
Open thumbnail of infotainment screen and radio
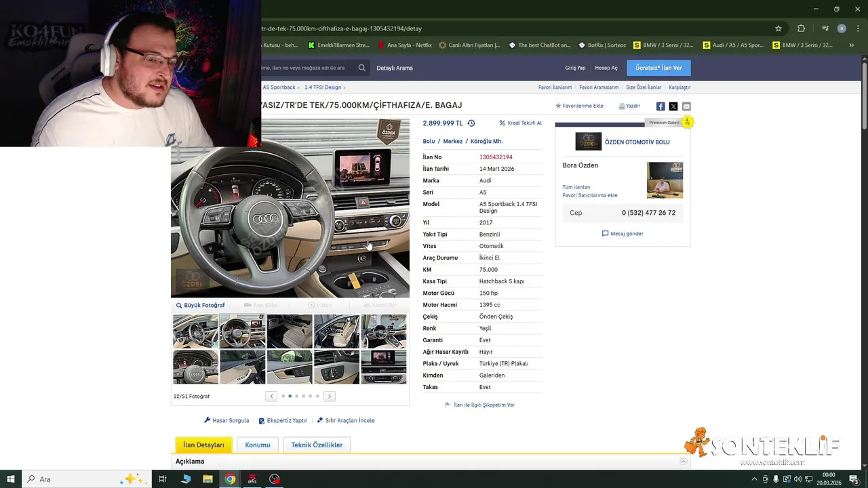pos(384,367)
